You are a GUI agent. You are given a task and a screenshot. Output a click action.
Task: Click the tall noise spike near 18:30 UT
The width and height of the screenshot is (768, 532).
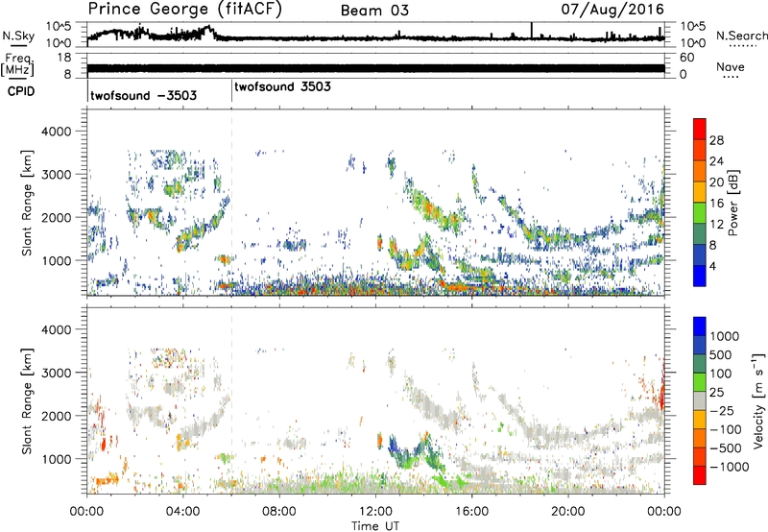click(532, 30)
